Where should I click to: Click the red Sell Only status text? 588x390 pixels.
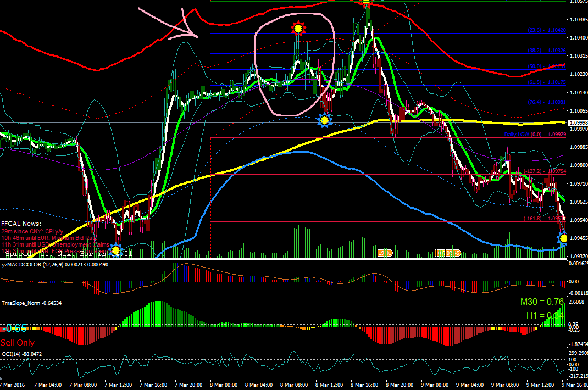coord(17,343)
